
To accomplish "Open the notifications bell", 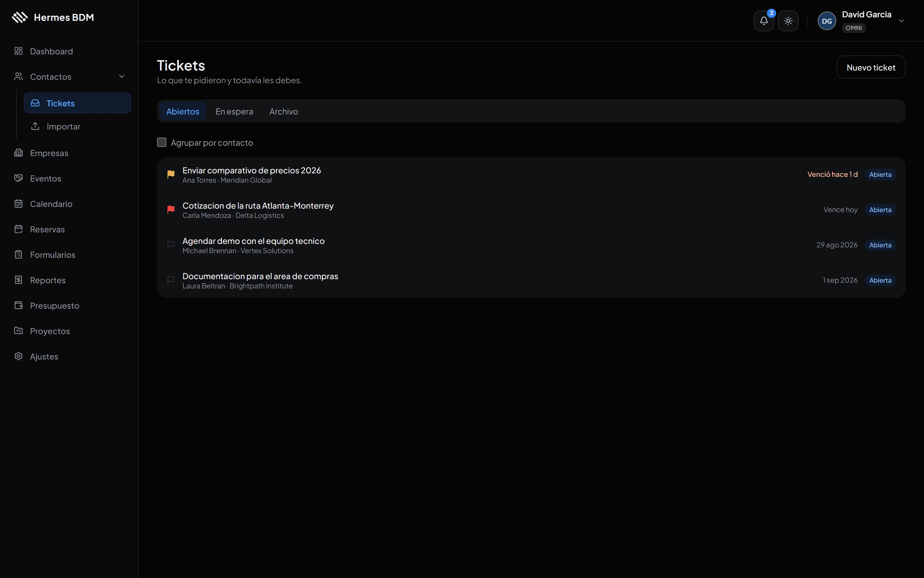I will pos(764,21).
